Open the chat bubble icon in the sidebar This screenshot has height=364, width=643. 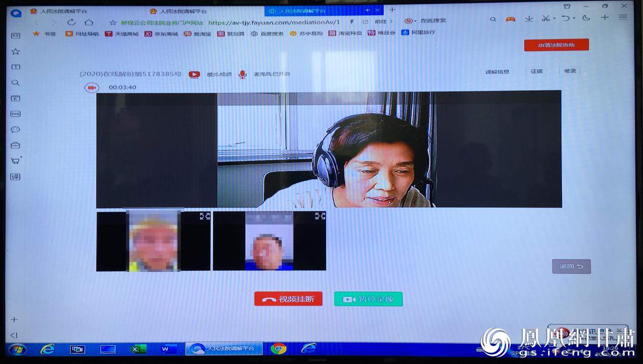(x=15, y=129)
